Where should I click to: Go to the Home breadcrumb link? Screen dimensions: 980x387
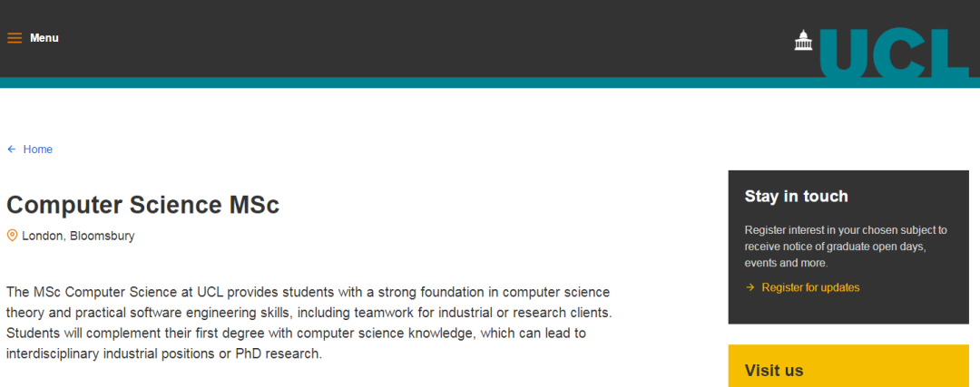pos(38,150)
